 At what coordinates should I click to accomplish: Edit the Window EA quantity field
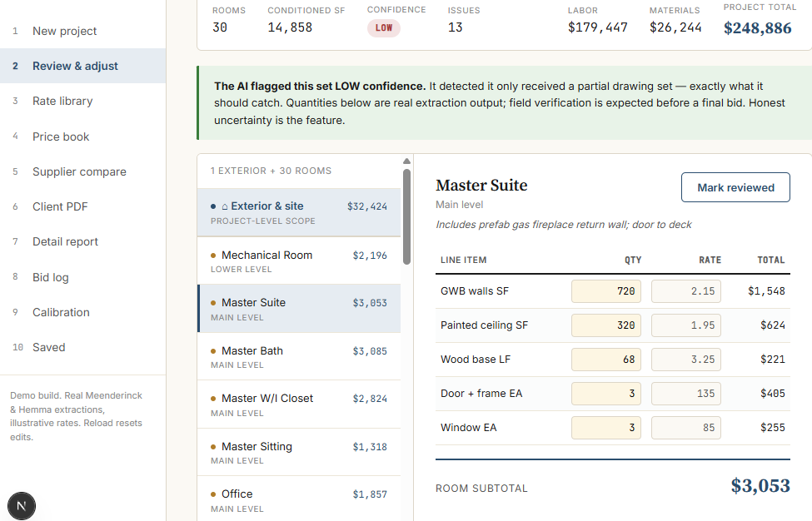click(x=606, y=428)
